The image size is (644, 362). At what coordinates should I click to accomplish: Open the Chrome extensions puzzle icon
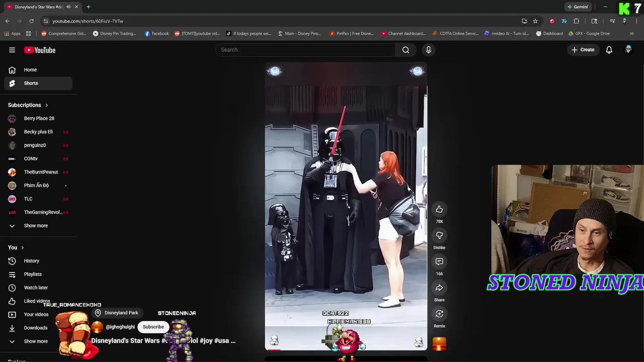coord(577,21)
